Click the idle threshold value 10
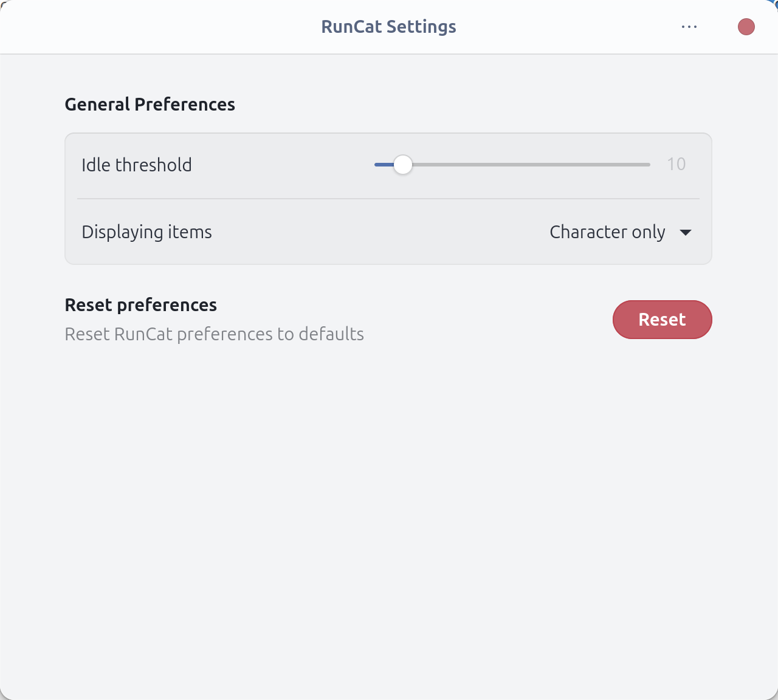The width and height of the screenshot is (778, 700). click(676, 164)
